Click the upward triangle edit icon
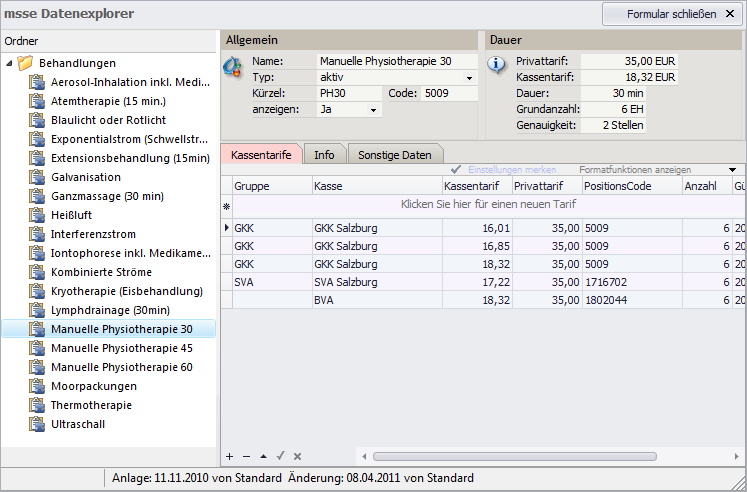Viewport: 747px width, 492px height. click(x=263, y=456)
